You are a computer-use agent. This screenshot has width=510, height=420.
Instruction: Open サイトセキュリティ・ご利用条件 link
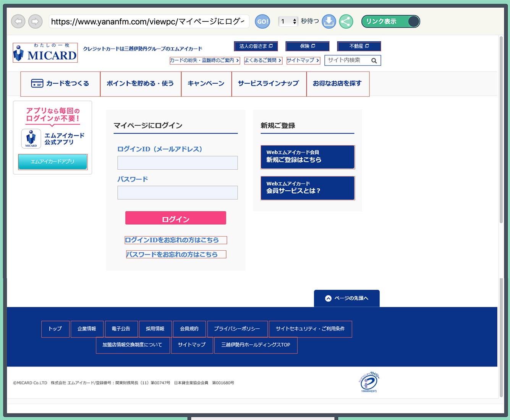(310, 329)
